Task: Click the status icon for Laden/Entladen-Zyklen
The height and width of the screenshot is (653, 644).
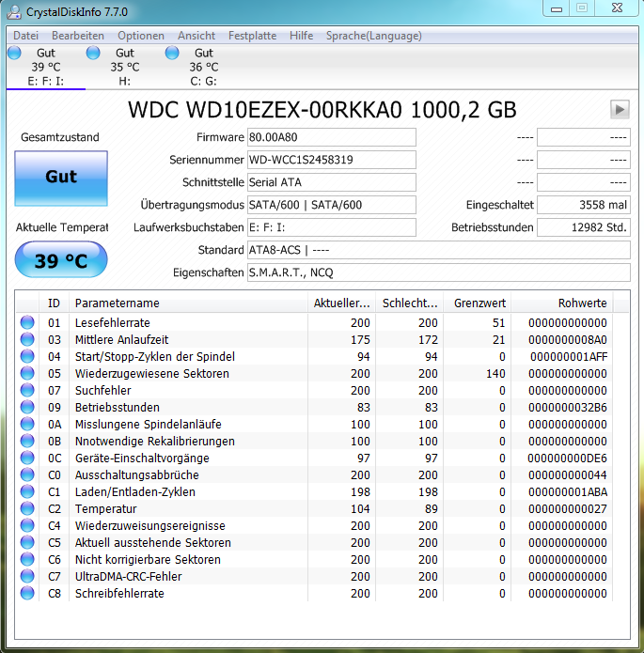Action: pyautogui.click(x=27, y=491)
